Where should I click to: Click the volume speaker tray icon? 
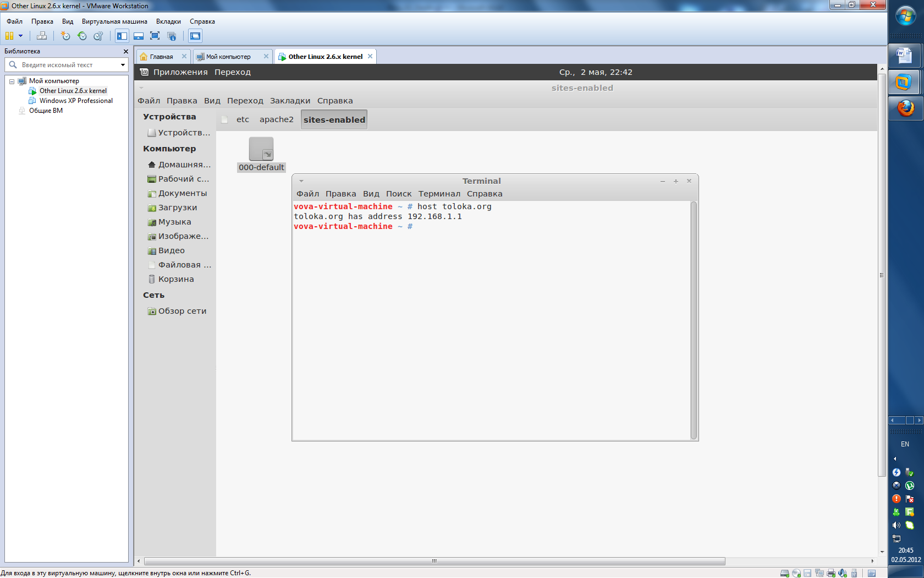897,525
